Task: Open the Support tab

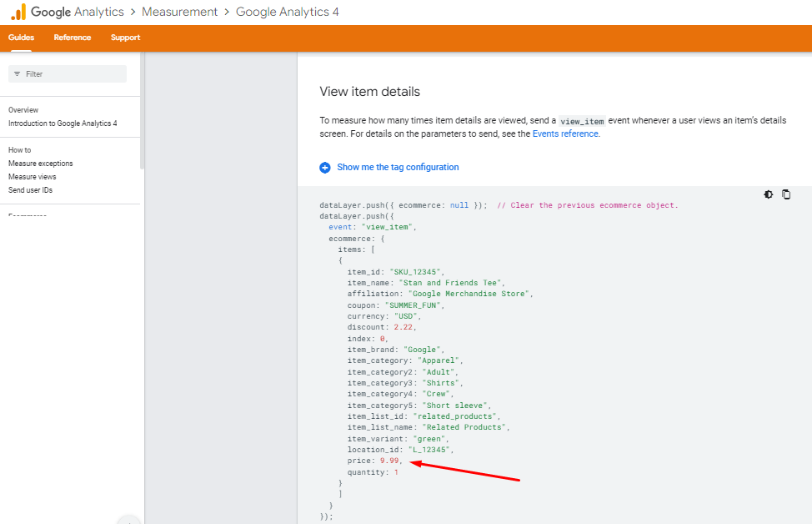Action: click(x=125, y=38)
